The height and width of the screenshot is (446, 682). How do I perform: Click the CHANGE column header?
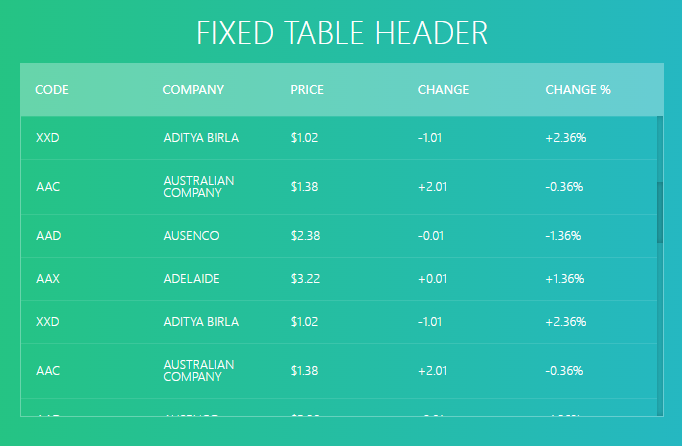point(443,90)
